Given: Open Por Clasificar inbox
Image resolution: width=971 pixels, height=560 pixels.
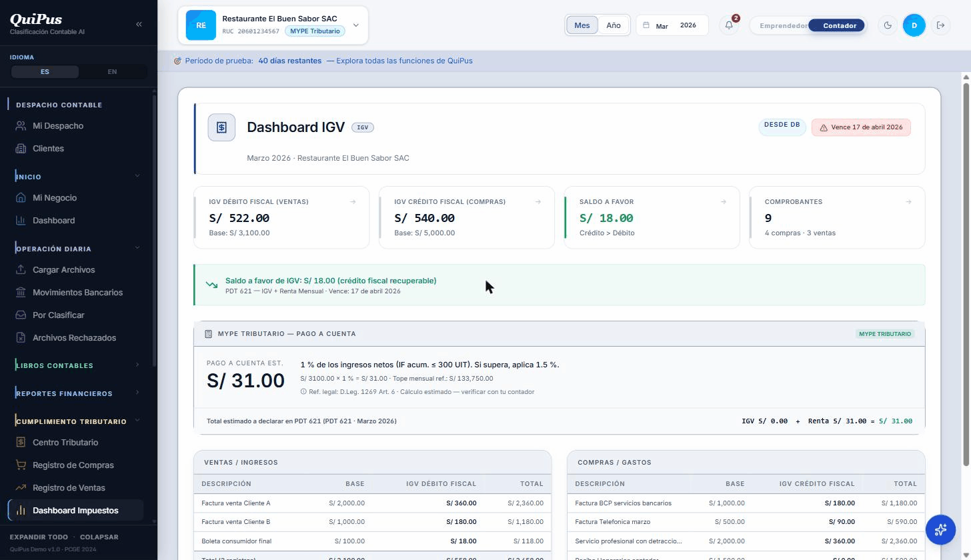Looking at the screenshot, I should [75, 315].
